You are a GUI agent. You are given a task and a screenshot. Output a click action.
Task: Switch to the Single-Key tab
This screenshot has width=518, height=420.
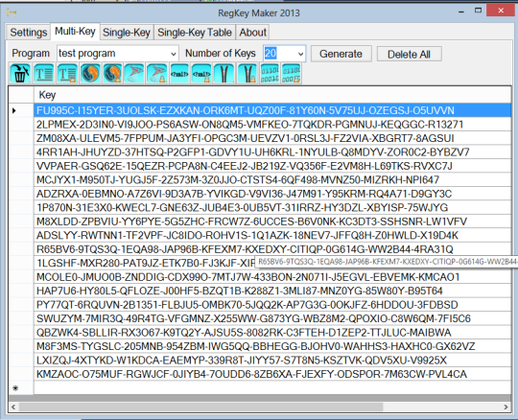tap(127, 33)
